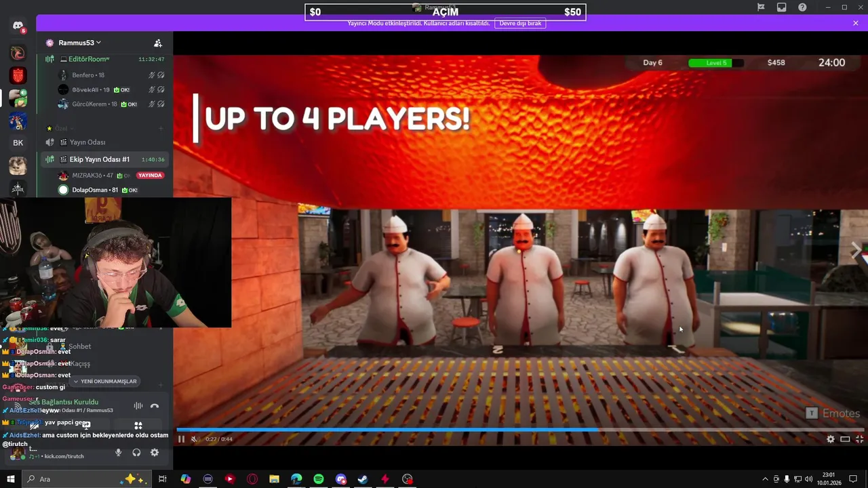The image size is (868, 488).
Task: Open Spotify from taskbar
Action: [319, 479]
